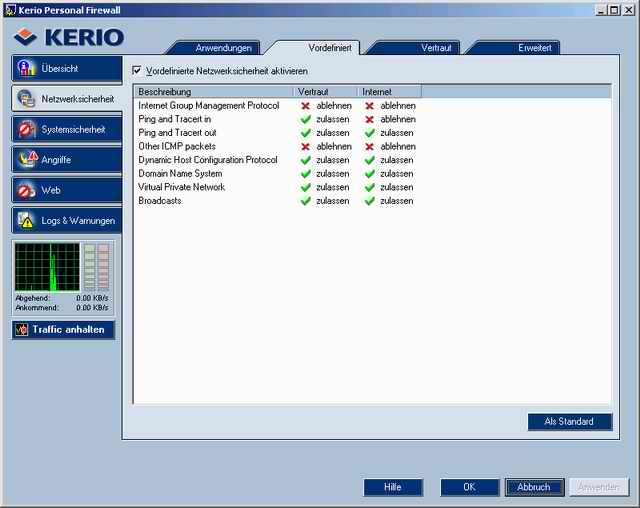Image resolution: width=640 pixels, height=508 pixels.
Task: Click the Abbruch button
Action: (534, 487)
